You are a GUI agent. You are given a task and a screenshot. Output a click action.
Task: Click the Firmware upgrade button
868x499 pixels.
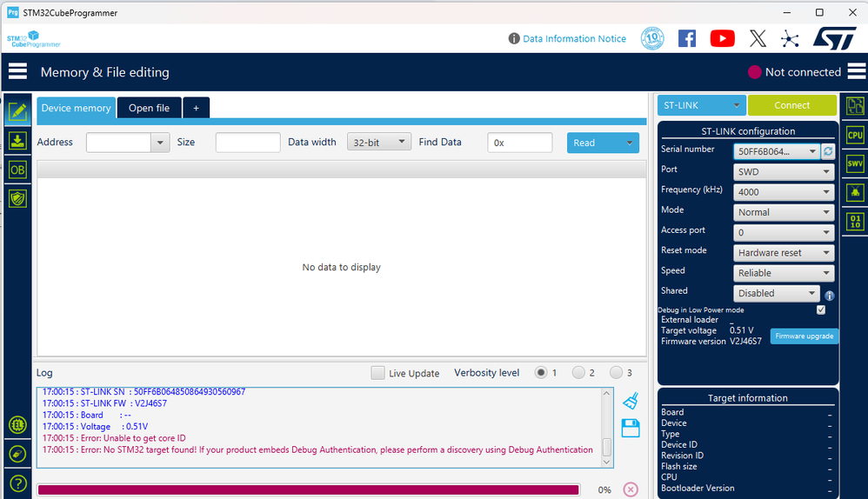tap(804, 336)
